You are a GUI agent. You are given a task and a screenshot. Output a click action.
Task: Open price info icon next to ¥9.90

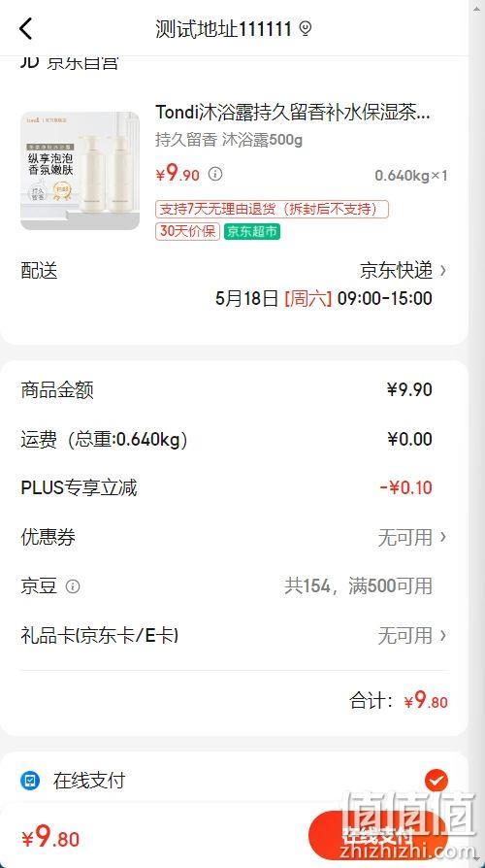[215, 174]
